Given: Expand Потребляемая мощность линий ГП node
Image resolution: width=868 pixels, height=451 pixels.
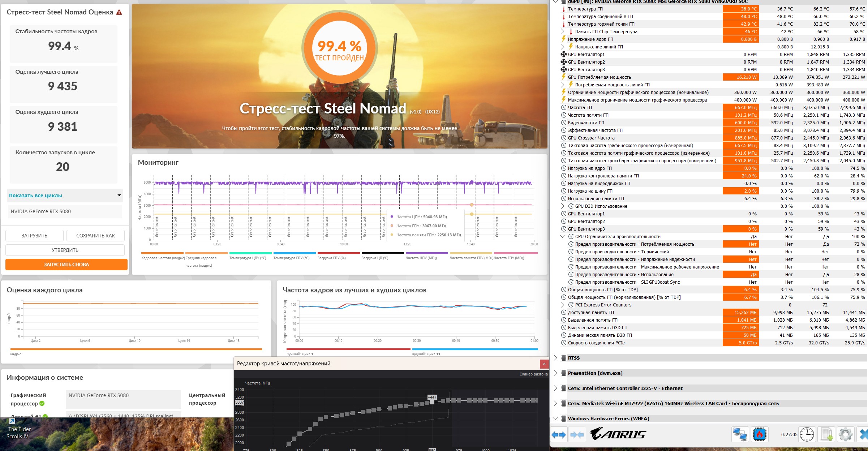Looking at the screenshot, I should click(x=563, y=85).
